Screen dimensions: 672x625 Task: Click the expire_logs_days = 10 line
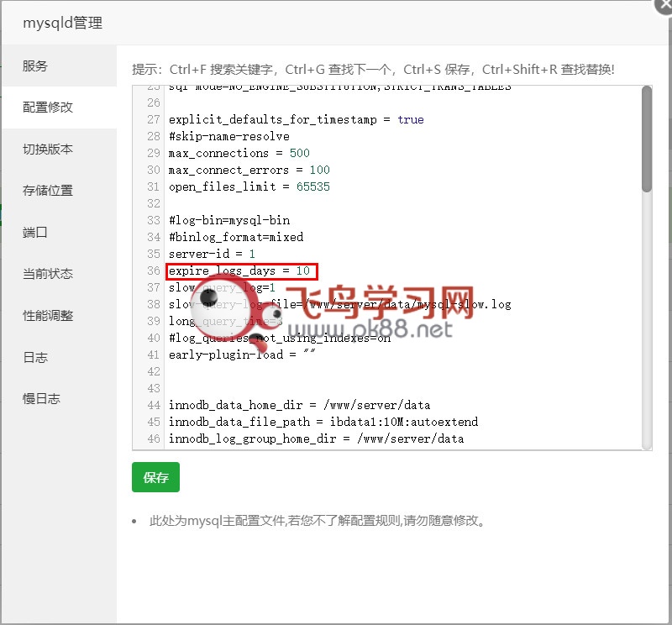click(239, 270)
